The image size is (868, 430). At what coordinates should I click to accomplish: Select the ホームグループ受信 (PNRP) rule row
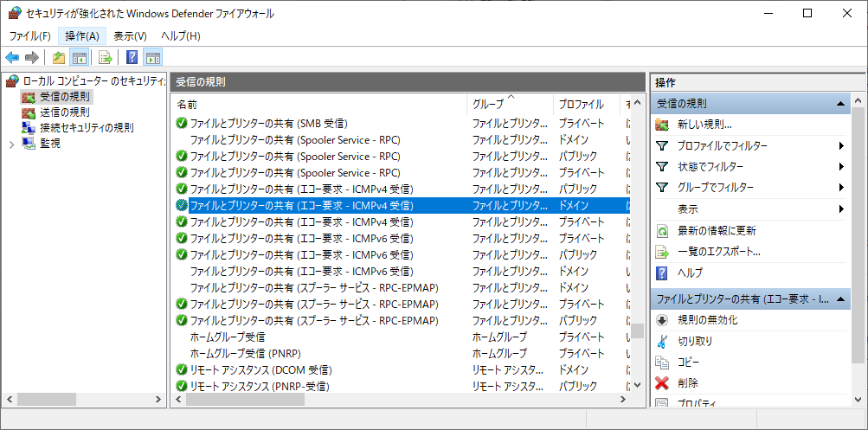[401, 353]
